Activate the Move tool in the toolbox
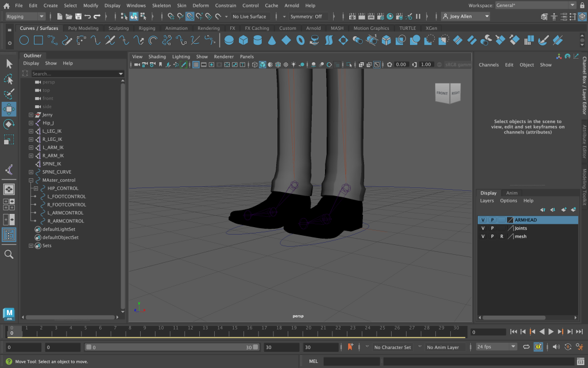Viewport: 588px width, 368px height. (9, 109)
